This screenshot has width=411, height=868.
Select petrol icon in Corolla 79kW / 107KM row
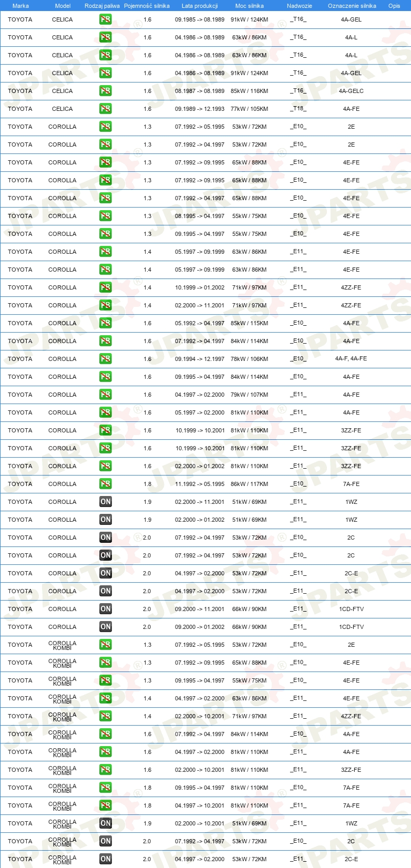106,395
